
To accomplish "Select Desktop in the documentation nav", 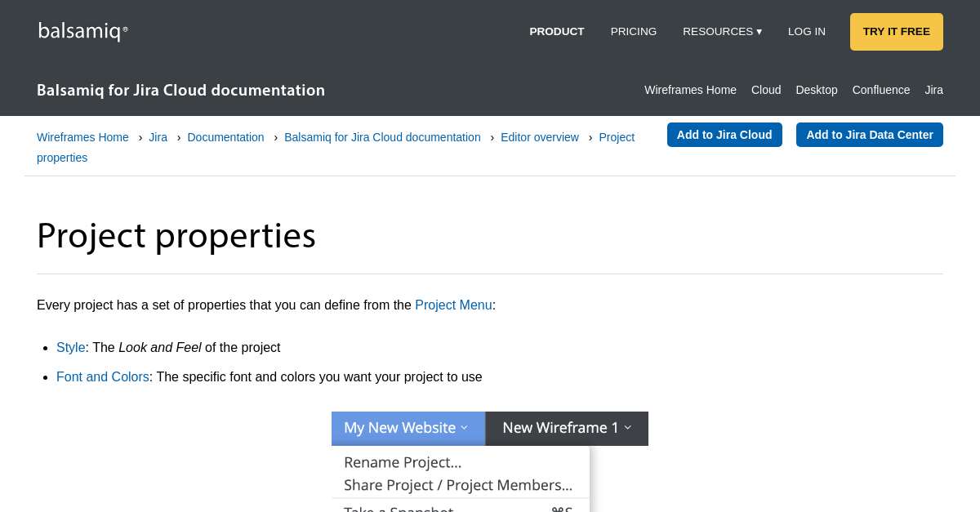I will [x=816, y=90].
